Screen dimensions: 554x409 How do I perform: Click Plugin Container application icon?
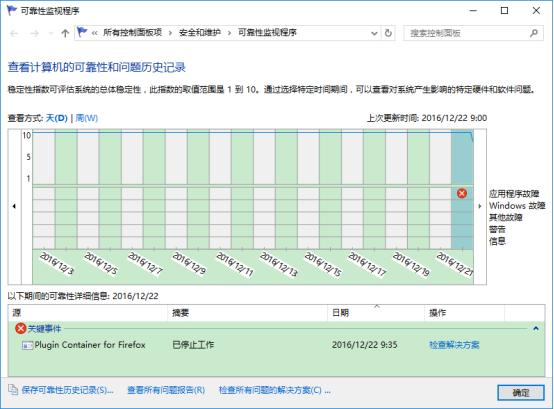click(x=27, y=345)
